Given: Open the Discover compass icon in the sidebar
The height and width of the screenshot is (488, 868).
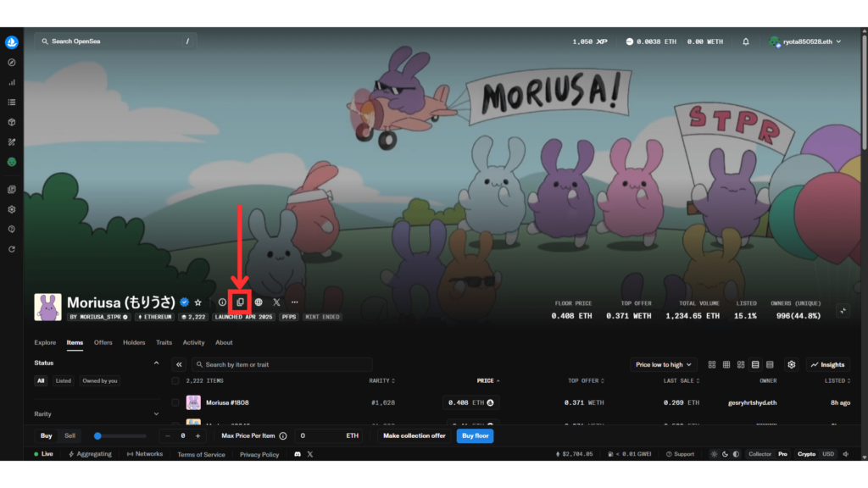Looking at the screenshot, I should (12, 63).
